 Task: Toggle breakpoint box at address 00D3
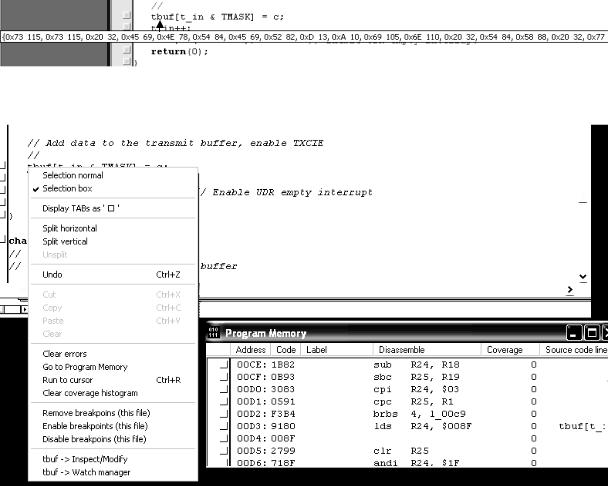224,426
